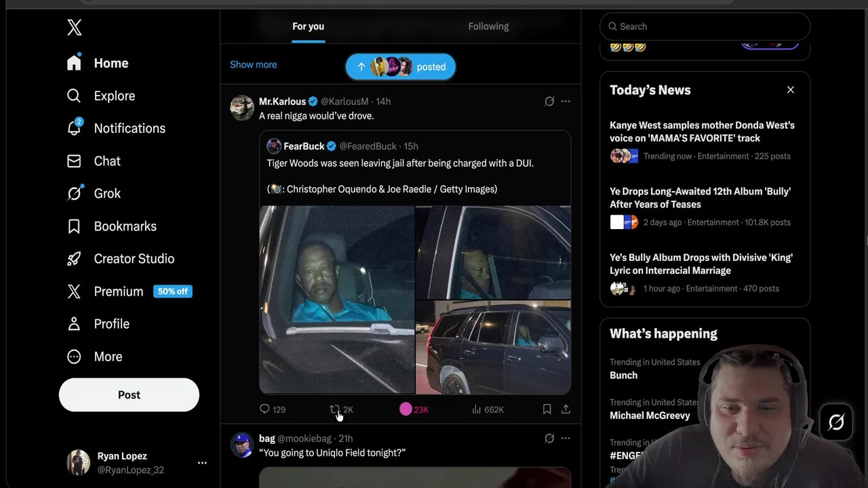Viewport: 868px width, 488px height.
Task: Open Notifications in sidebar
Action: 116,128
